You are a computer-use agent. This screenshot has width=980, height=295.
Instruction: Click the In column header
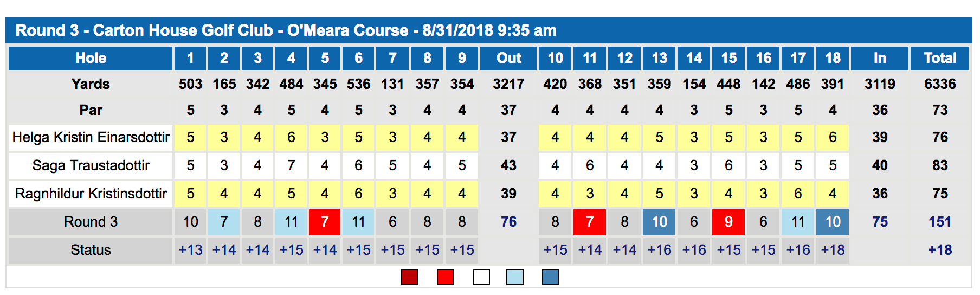(x=880, y=58)
